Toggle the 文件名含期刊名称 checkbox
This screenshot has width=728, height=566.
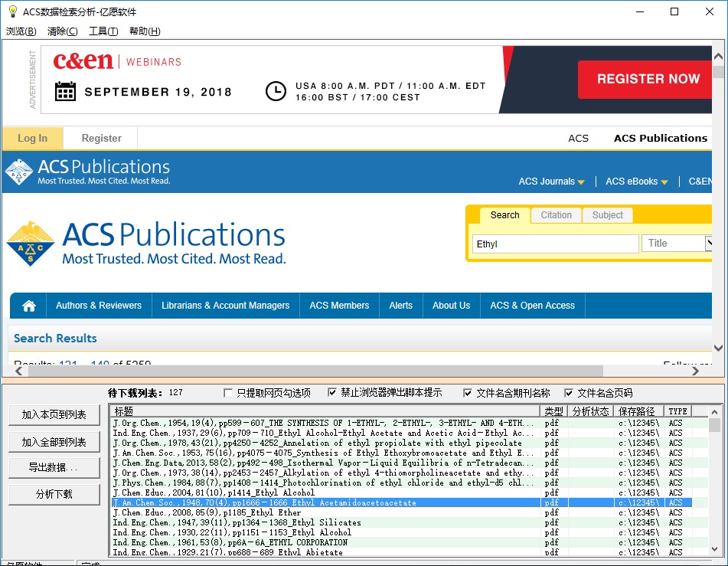click(468, 393)
